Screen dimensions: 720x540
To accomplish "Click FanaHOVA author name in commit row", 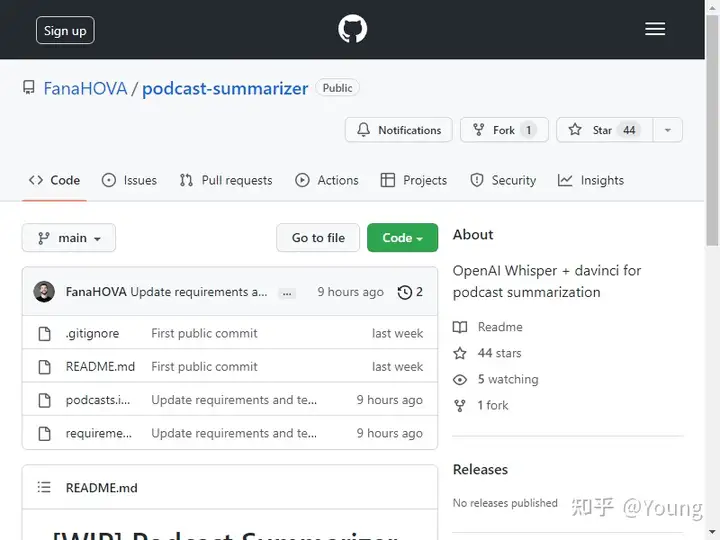I will click(96, 292).
